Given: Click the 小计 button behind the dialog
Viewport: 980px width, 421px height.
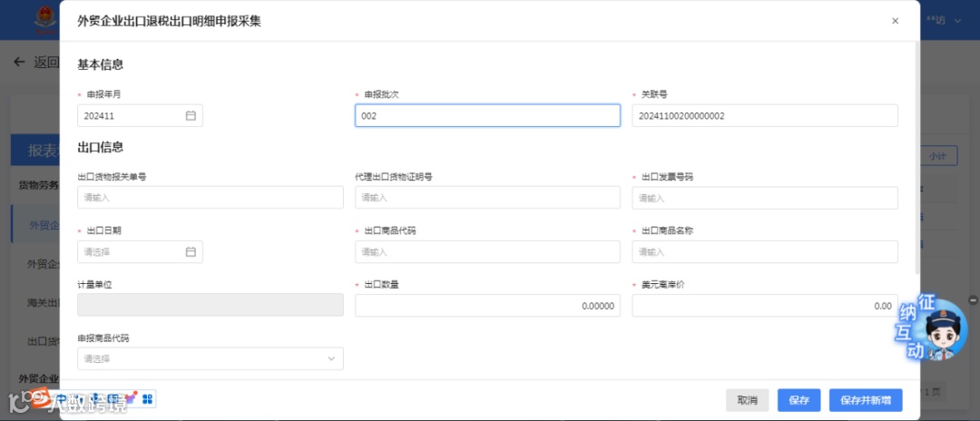Looking at the screenshot, I should click(x=939, y=156).
